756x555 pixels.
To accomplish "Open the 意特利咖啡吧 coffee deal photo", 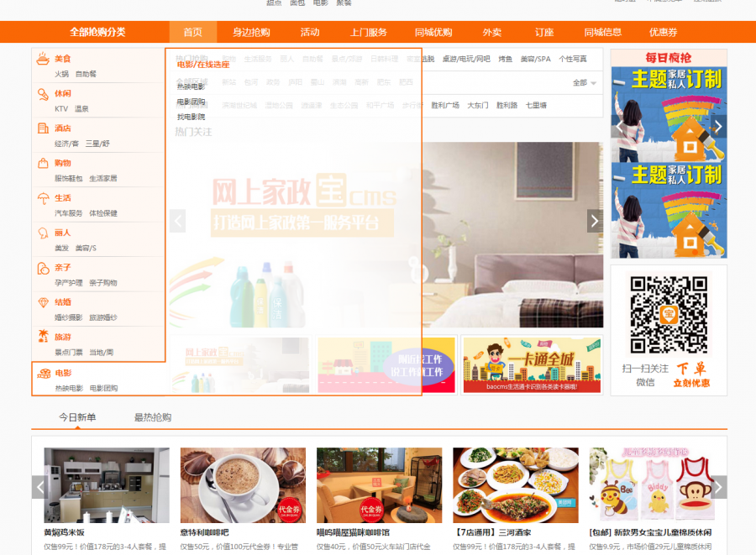I will pos(243,485).
